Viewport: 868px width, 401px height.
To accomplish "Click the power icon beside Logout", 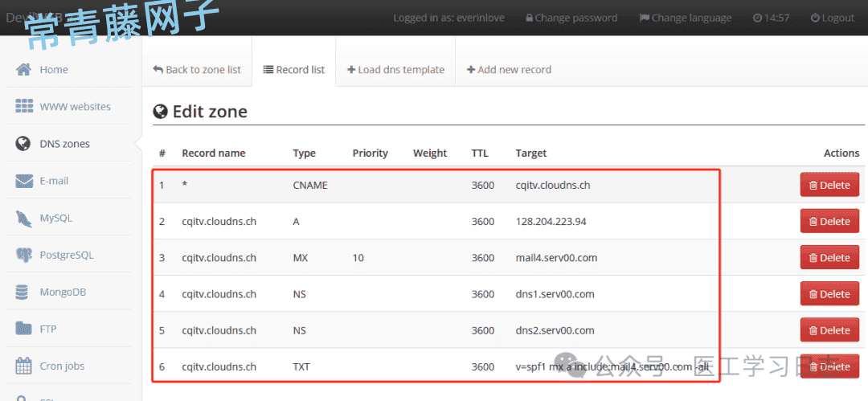I will 815,18.
